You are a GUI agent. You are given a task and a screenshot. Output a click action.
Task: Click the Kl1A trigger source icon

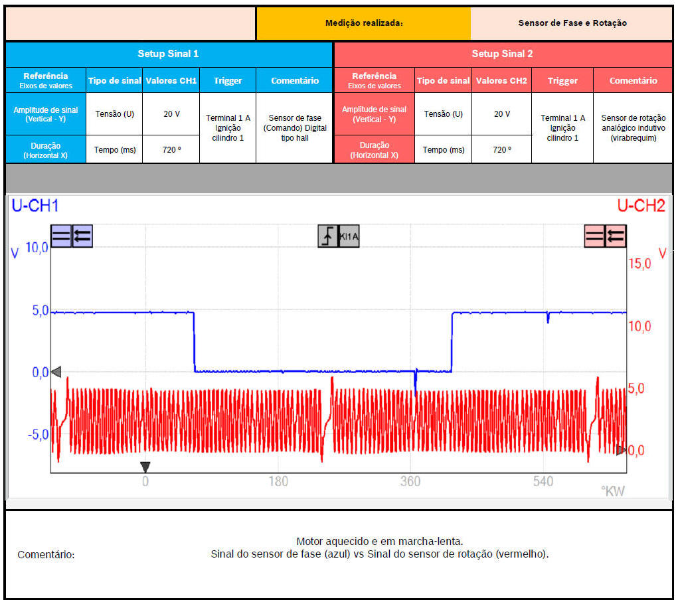click(x=349, y=236)
